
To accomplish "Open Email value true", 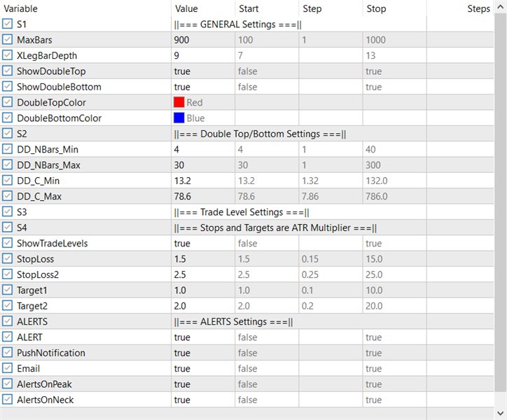I will click(182, 368).
